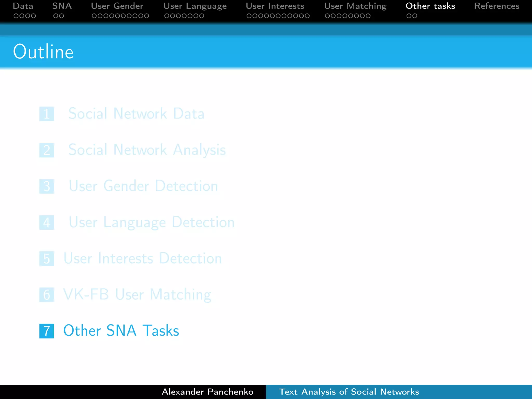This screenshot has height=399, width=532.
Task: Click footer title Text Analysis of Social Networks
Action: [349, 392]
